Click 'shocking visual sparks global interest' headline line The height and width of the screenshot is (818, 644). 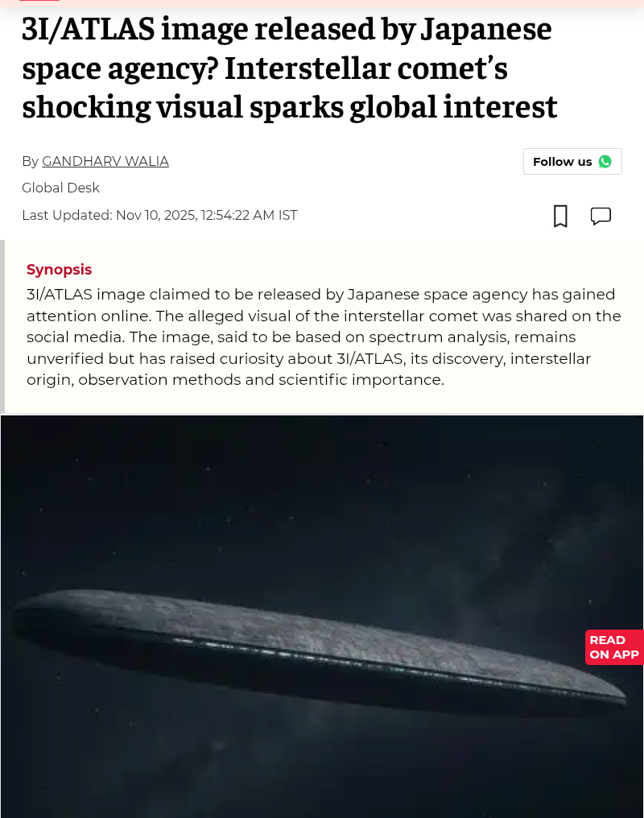tap(290, 107)
